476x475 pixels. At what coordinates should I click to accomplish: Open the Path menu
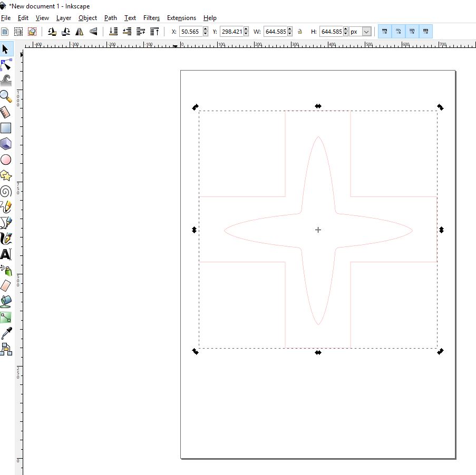(x=111, y=18)
